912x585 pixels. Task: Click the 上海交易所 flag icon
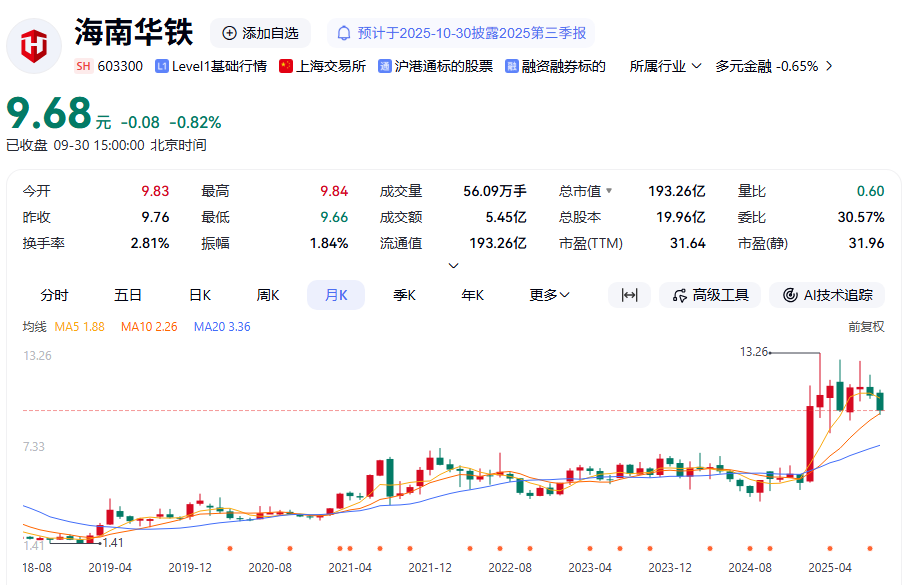tap(286, 66)
